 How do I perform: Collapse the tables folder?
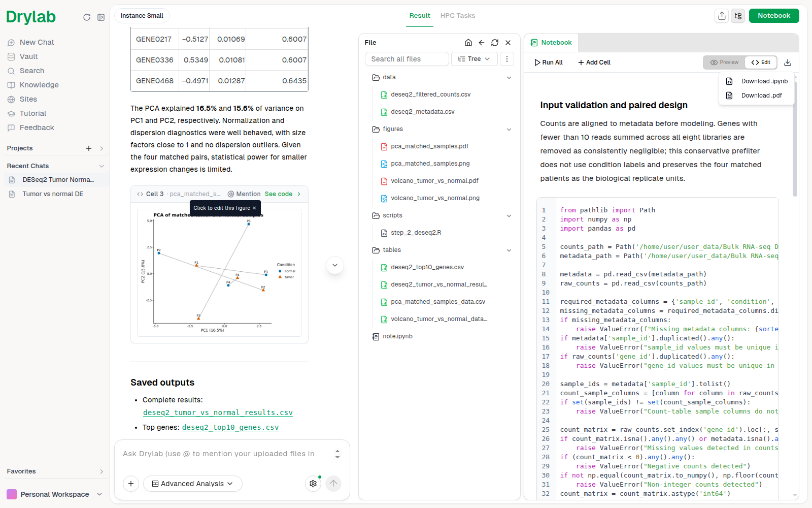pyautogui.click(x=509, y=250)
